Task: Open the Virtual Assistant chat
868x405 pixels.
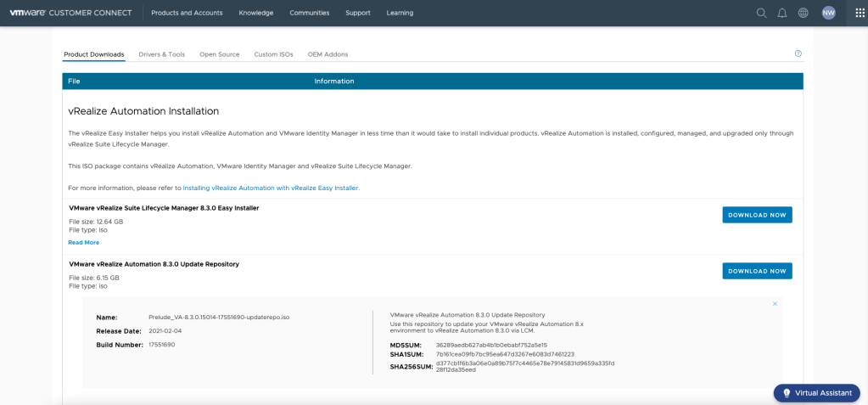Action: (816, 393)
